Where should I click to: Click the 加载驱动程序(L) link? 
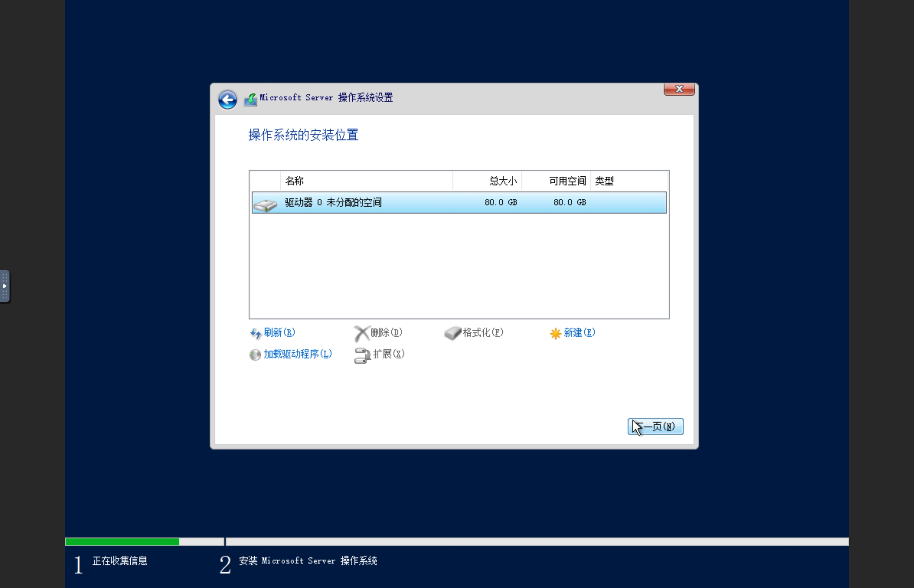pos(297,354)
